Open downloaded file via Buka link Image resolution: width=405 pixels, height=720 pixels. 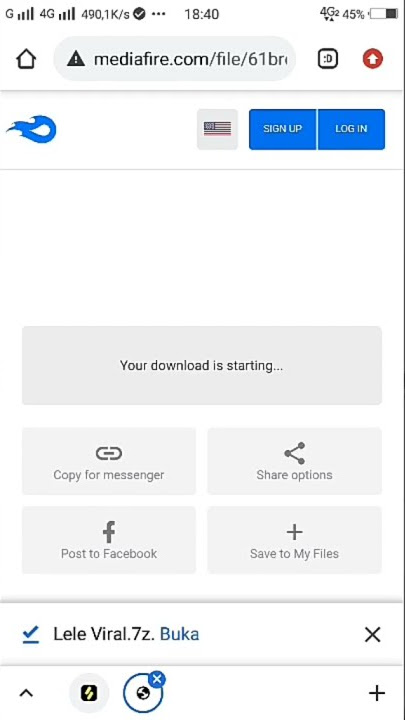(x=180, y=634)
